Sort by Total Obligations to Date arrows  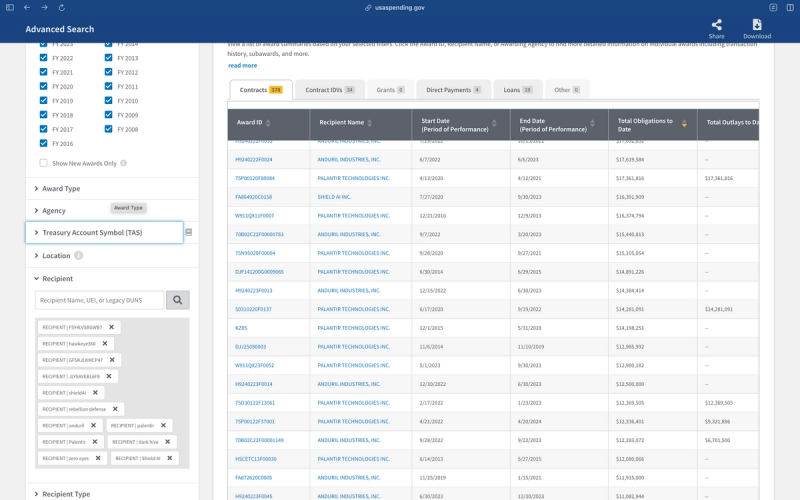[x=684, y=123]
